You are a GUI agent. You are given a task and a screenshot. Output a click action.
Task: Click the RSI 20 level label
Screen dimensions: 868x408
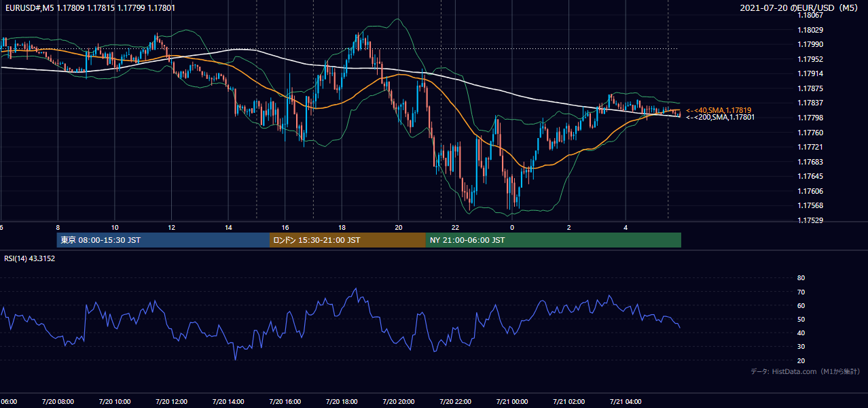click(x=801, y=360)
